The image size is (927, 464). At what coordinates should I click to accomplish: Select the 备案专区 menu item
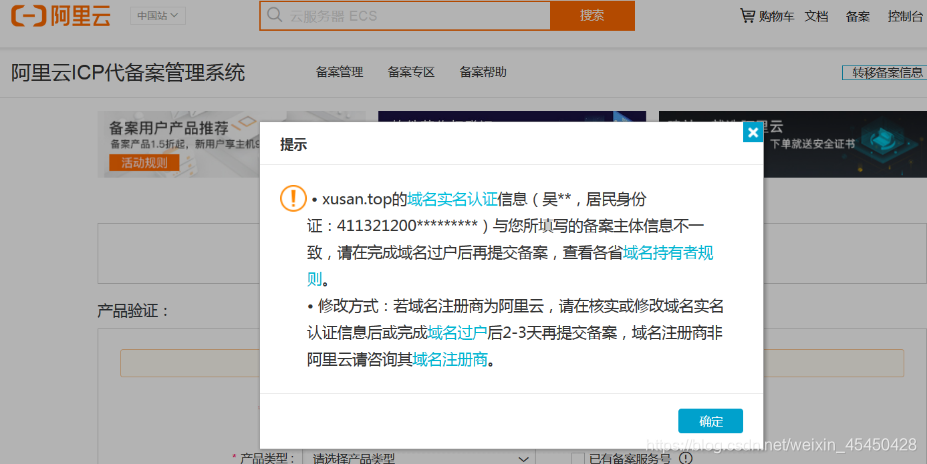click(x=411, y=72)
